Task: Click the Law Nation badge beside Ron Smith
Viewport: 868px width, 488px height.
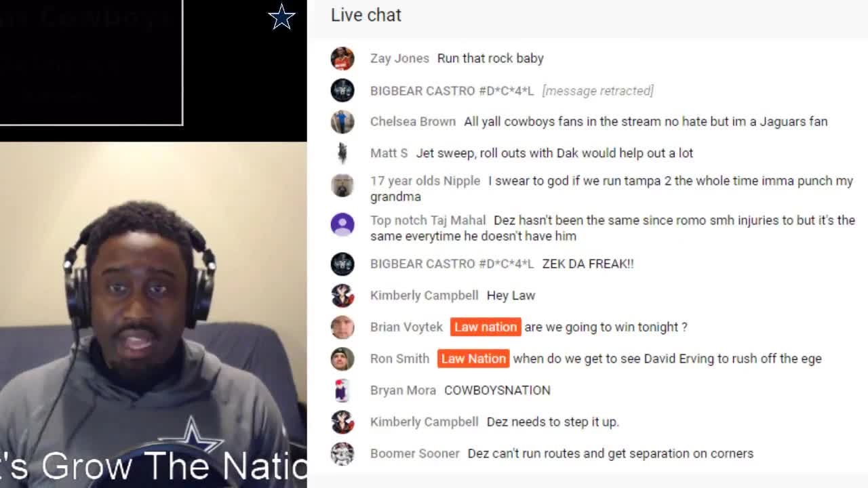Action: (x=473, y=359)
